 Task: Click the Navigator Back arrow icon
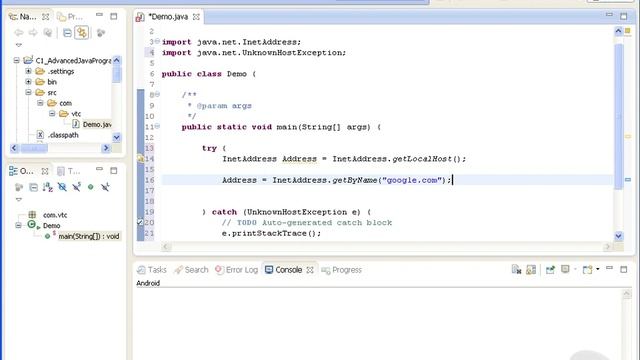tap(19, 32)
